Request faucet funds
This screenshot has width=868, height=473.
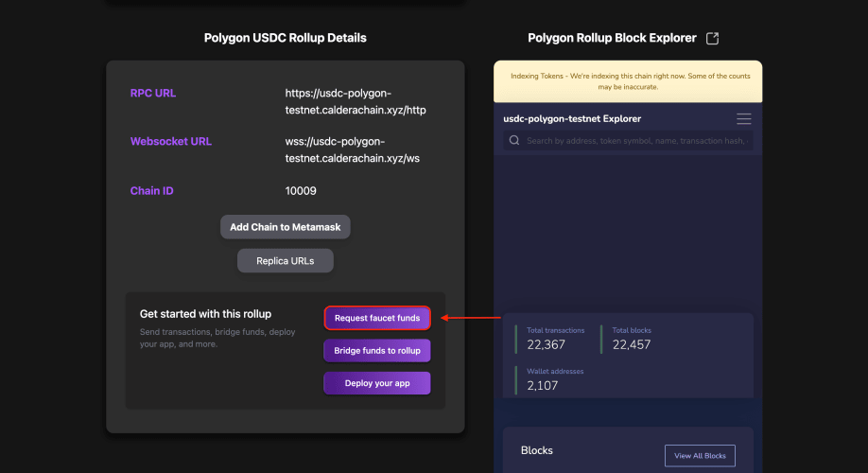coord(377,318)
